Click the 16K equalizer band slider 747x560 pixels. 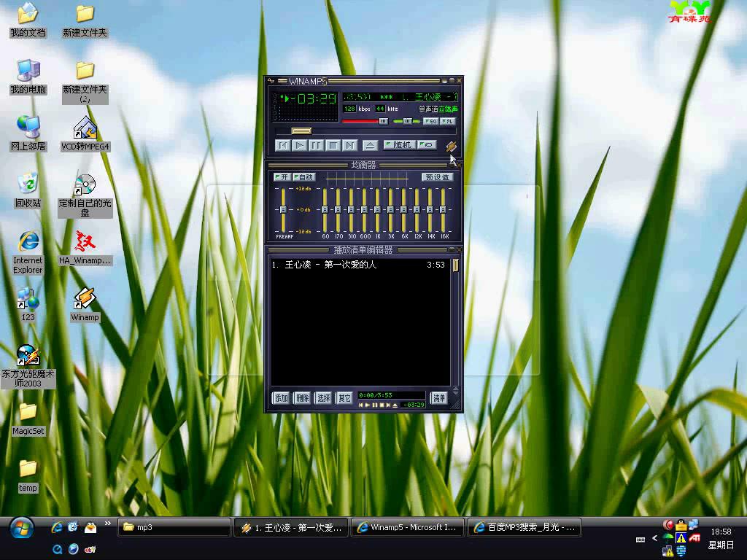[x=443, y=210]
